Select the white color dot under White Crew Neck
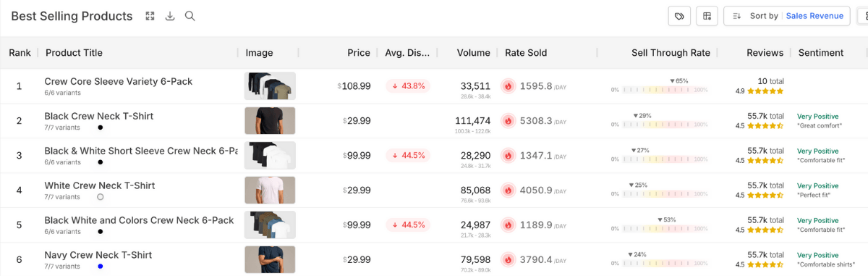 [x=101, y=197]
